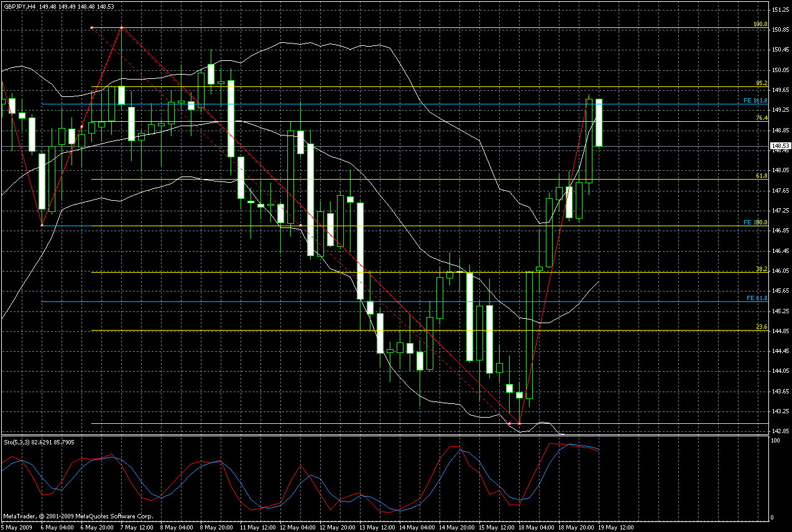Click the last white candlestick on chart
792x532 pixels.
pyautogui.click(x=599, y=122)
